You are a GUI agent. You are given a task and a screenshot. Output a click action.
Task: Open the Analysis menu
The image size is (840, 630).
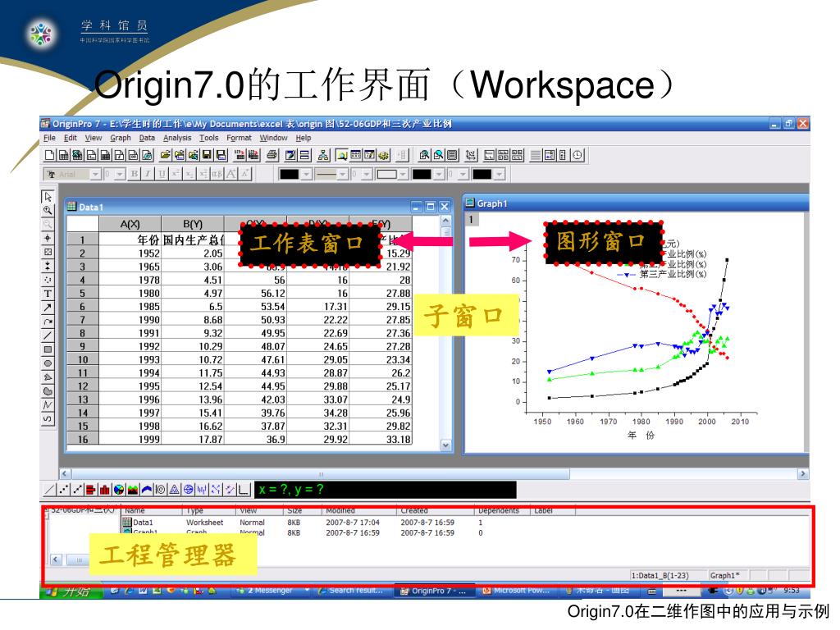click(177, 138)
